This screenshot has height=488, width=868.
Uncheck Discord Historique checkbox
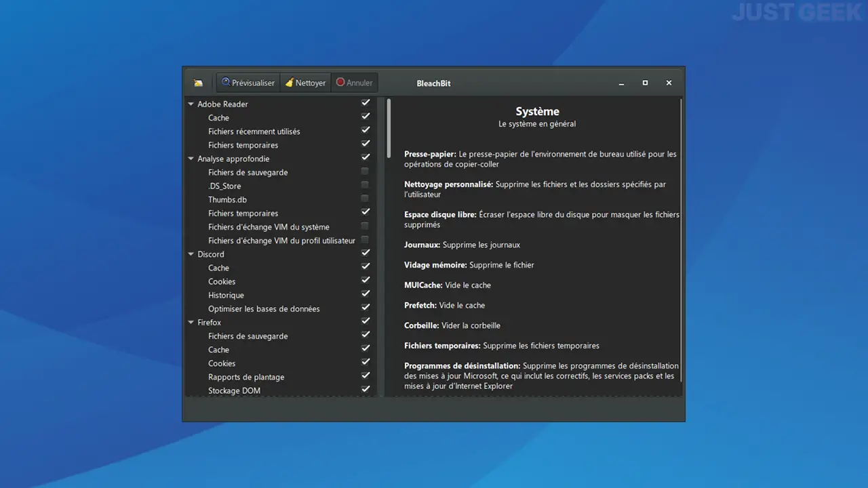click(366, 293)
